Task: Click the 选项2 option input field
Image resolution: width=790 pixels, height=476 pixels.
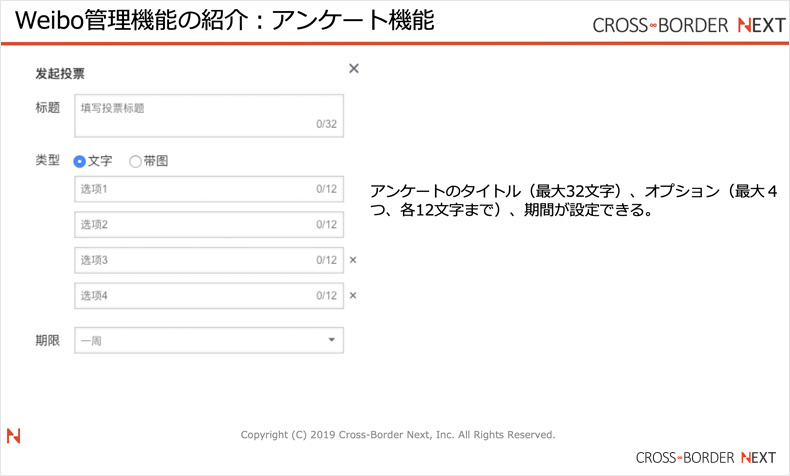Action: point(209,225)
